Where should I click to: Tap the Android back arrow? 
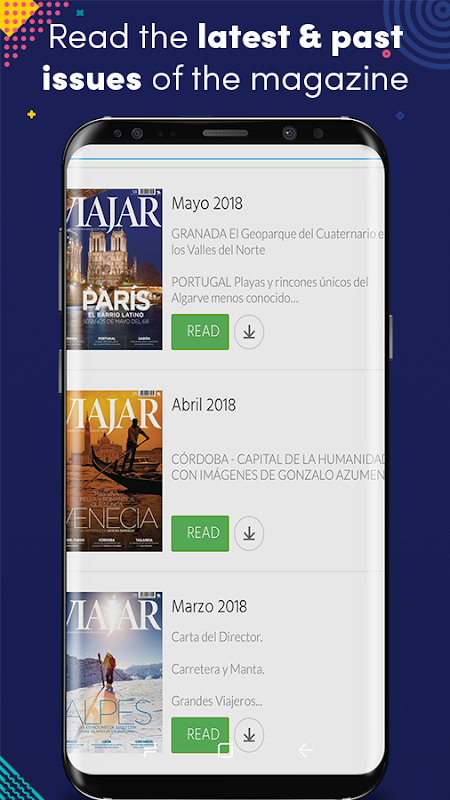point(306,749)
